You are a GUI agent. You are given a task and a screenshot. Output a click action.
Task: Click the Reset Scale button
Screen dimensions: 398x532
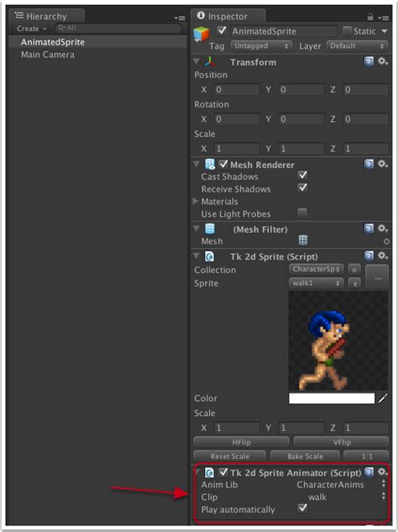[229, 456]
